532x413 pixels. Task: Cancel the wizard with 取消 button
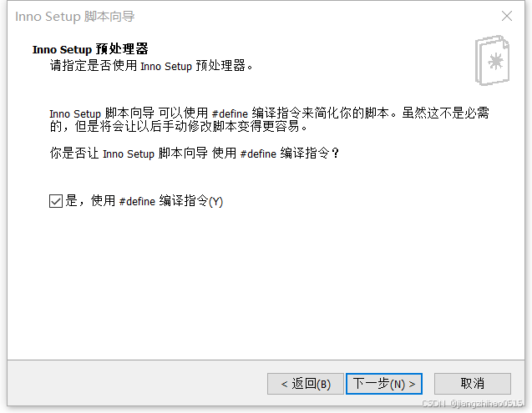[x=473, y=384]
